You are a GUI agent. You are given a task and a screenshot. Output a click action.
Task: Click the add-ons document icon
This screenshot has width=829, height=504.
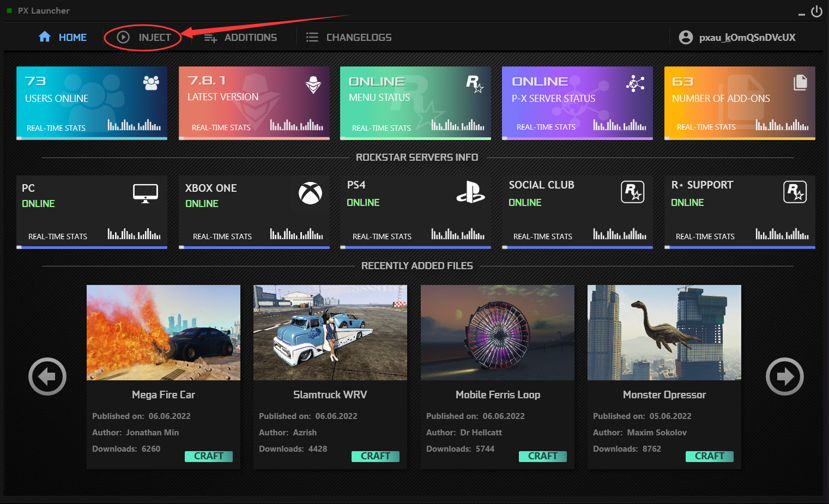800,82
